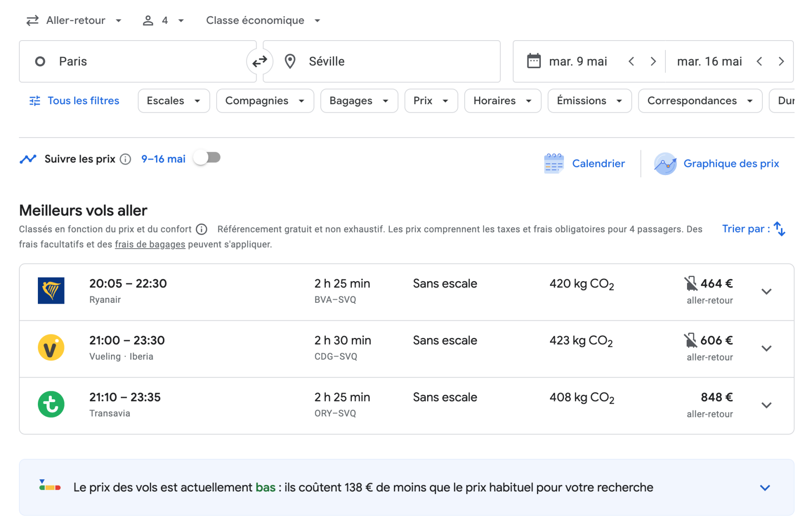812x532 pixels.
Task: Click the passengers person icon
Action: coord(148,21)
